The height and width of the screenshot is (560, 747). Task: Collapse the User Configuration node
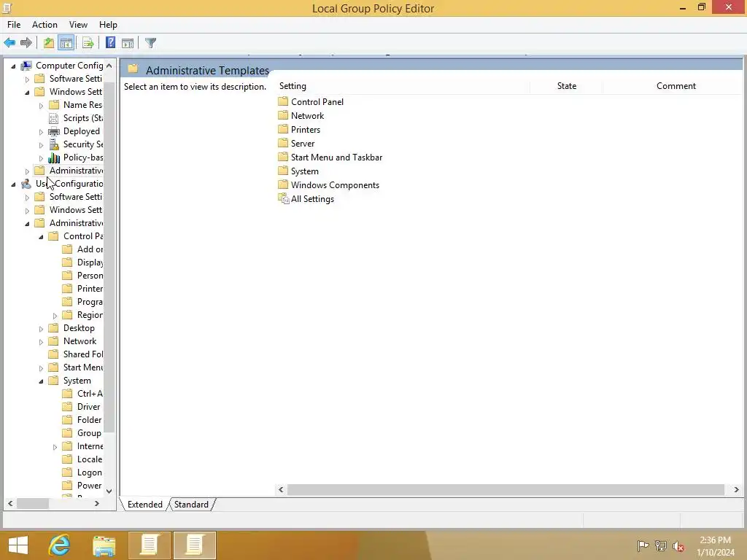point(13,184)
